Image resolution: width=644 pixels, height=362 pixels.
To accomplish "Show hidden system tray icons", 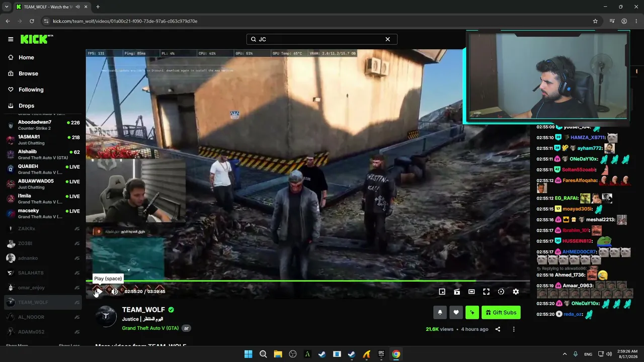I will (565, 354).
